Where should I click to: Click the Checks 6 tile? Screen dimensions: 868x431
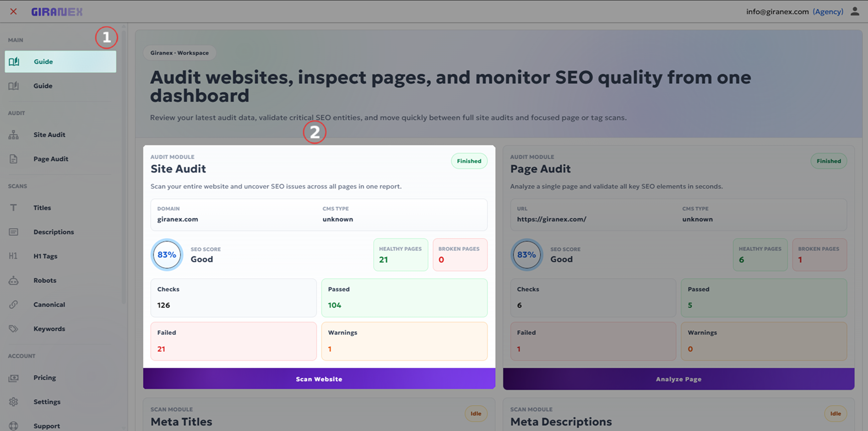point(593,298)
